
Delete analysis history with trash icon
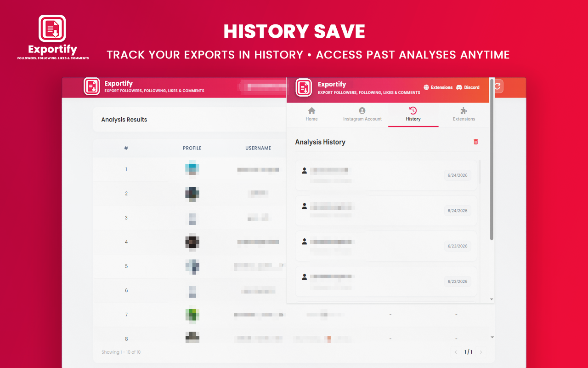point(475,142)
